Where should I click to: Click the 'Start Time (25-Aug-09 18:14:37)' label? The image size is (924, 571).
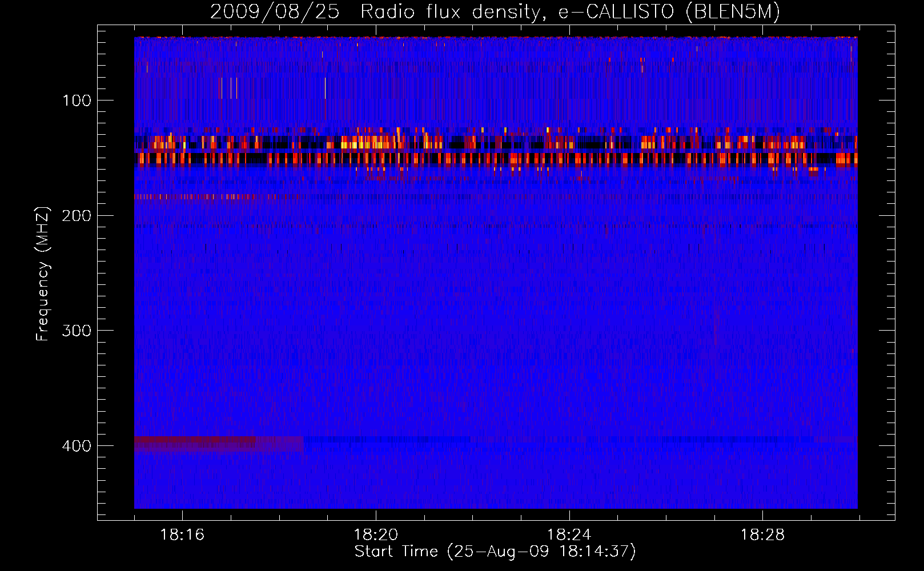tap(495, 552)
